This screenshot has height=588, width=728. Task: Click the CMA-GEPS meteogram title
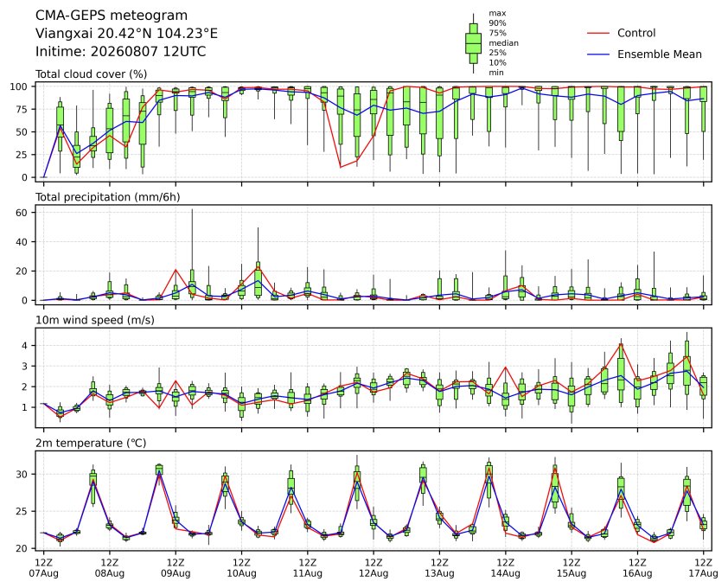112,16
